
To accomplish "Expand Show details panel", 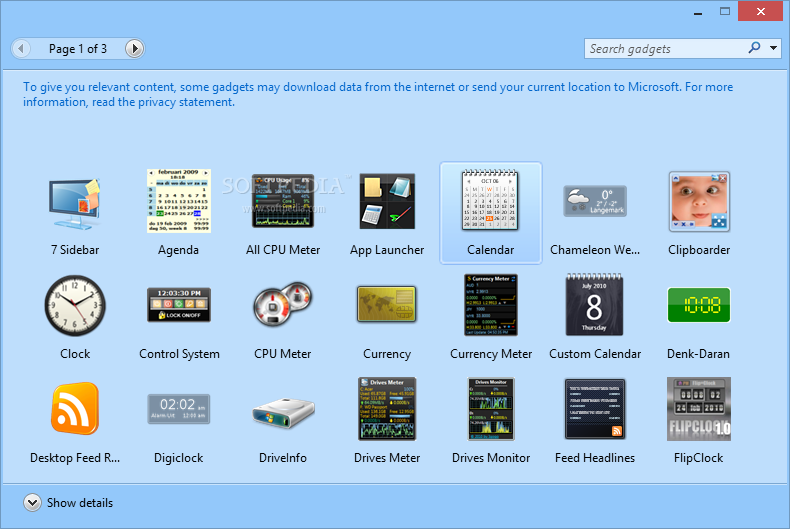I will coord(32,502).
